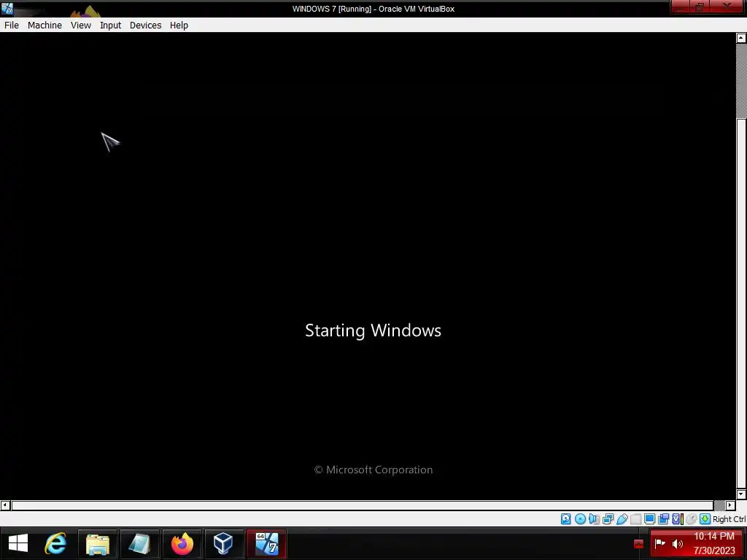Open File Explorer from the taskbar
This screenshot has width=747, height=560.
point(98,544)
